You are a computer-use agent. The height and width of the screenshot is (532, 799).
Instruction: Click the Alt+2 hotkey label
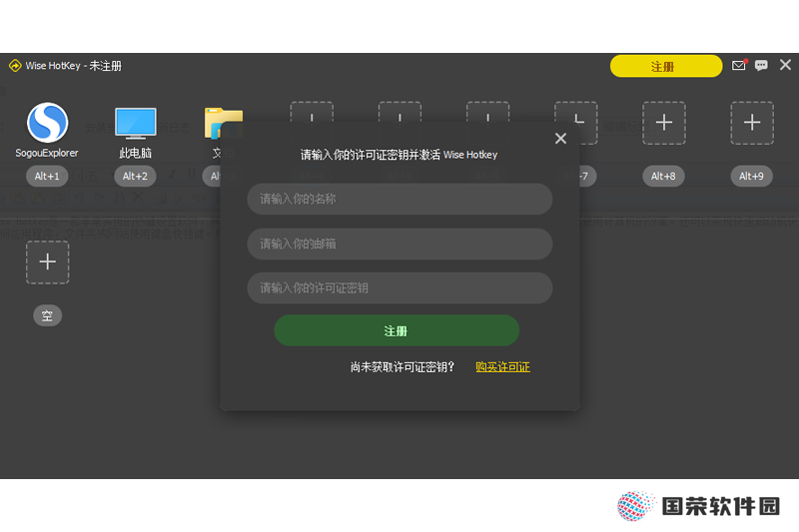click(x=135, y=176)
